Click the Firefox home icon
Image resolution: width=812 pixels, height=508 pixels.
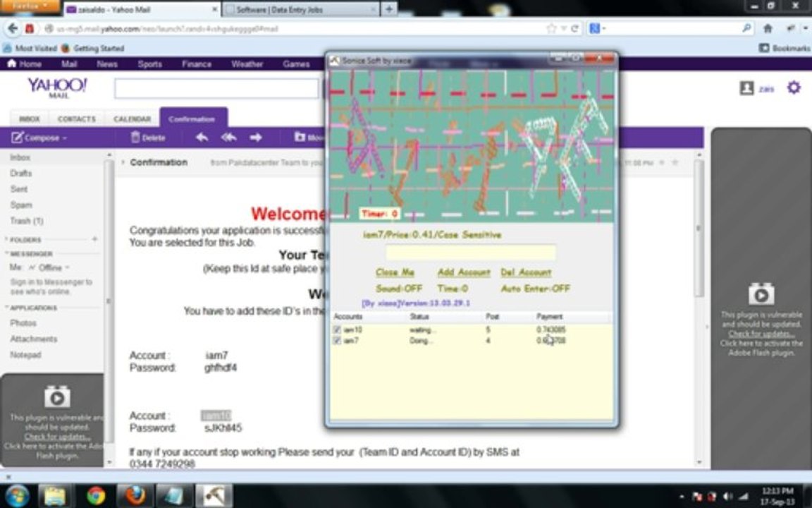click(768, 29)
